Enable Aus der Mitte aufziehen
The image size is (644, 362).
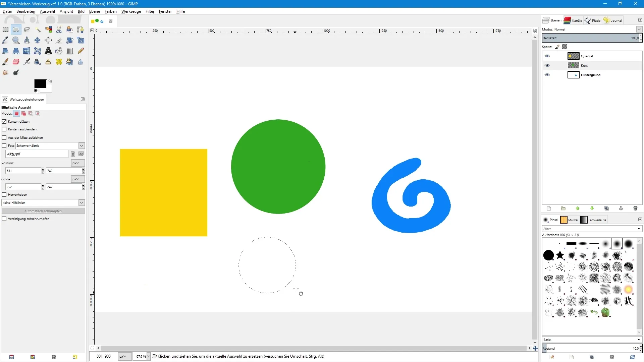(x=4, y=138)
